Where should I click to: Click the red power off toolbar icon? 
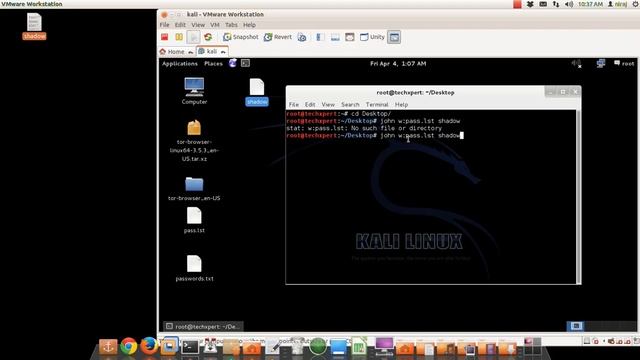164,37
